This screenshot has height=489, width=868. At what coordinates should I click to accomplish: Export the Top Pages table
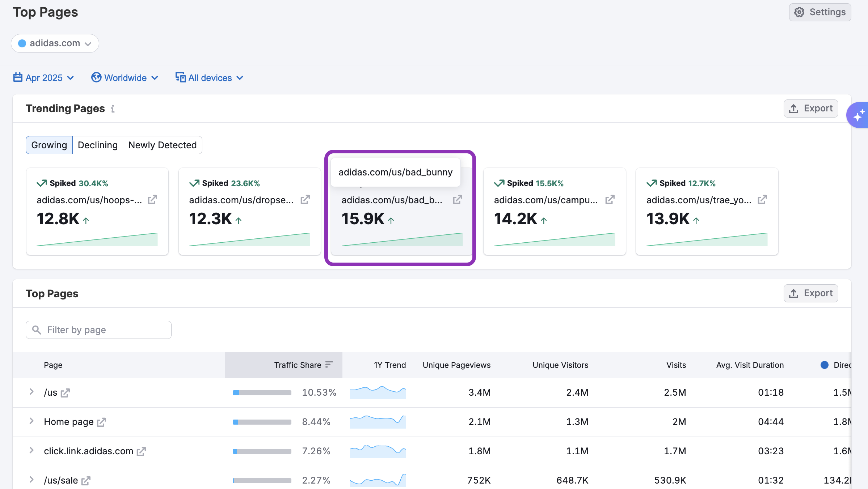[x=811, y=293]
